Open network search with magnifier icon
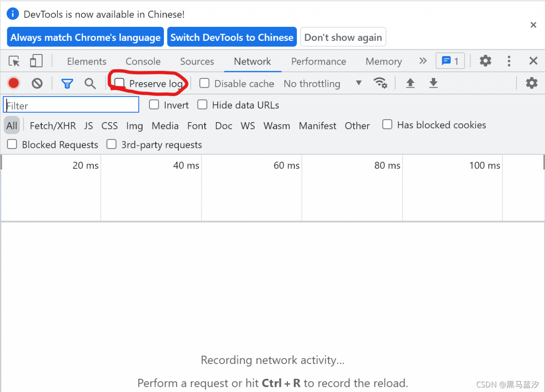Viewport: 545px width, 392px height. [90, 83]
